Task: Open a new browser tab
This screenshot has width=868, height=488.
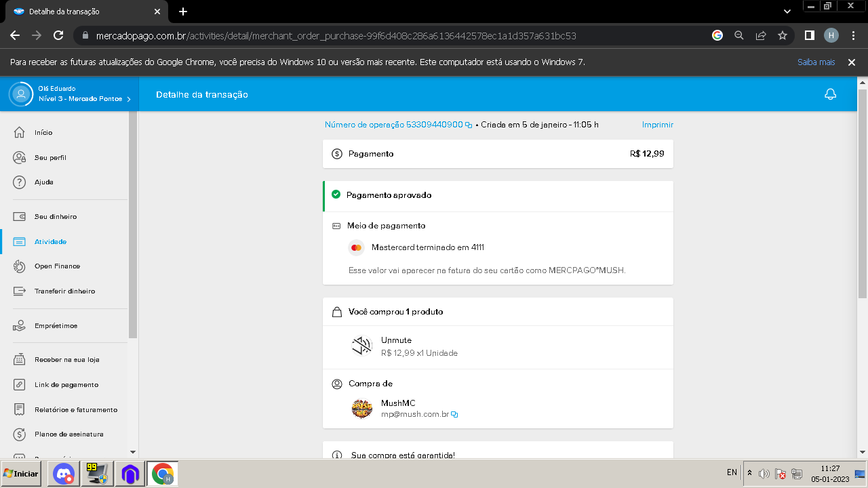Action: (183, 12)
